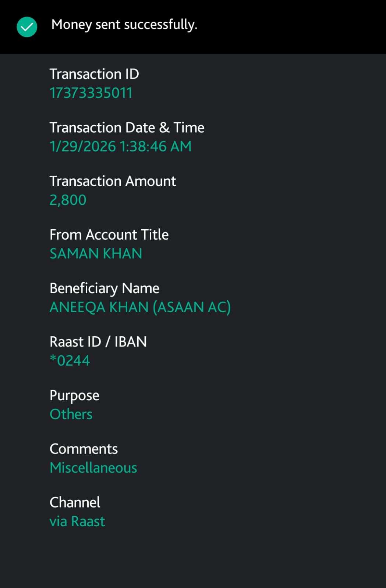
Task: Click the Raast ID / IBAN label
Action: click(x=98, y=342)
